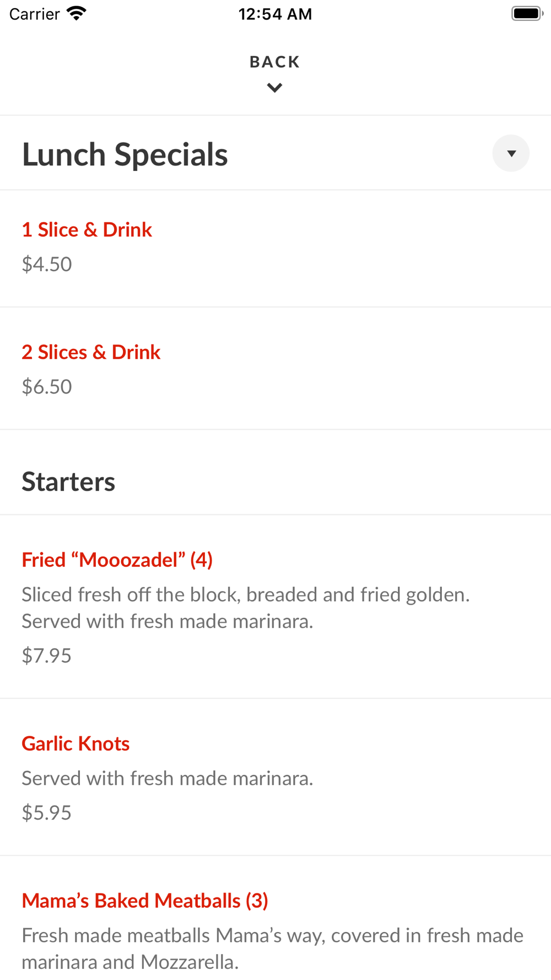Open Mama's Baked Meatballs (3) item
Viewport: 551px width, 980px height.
click(144, 901)
